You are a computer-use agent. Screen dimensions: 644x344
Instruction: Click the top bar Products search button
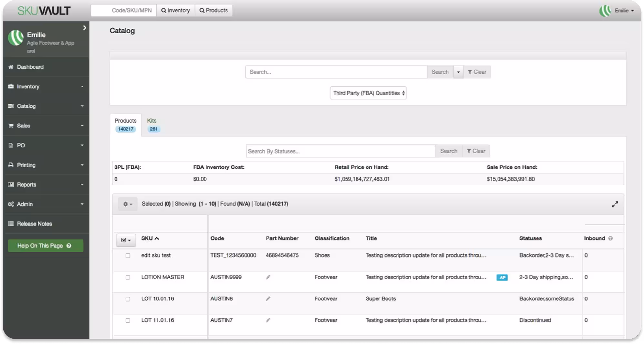pos(214,10)
